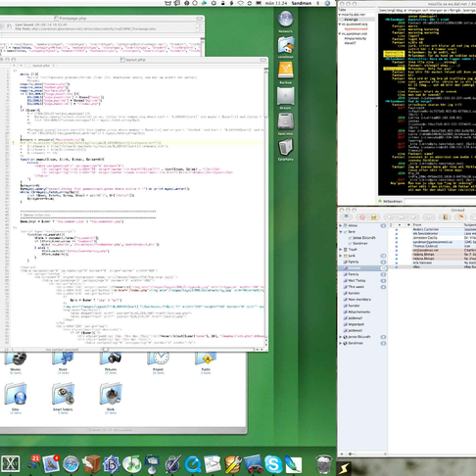Open X11 from the Dock
The height and width of the screenshot is (476, 476).
coord(11,463)
